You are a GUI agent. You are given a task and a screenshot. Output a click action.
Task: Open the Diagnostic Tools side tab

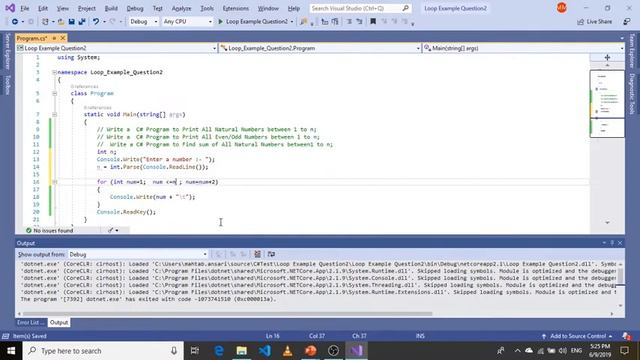click(x=632, y=94)
